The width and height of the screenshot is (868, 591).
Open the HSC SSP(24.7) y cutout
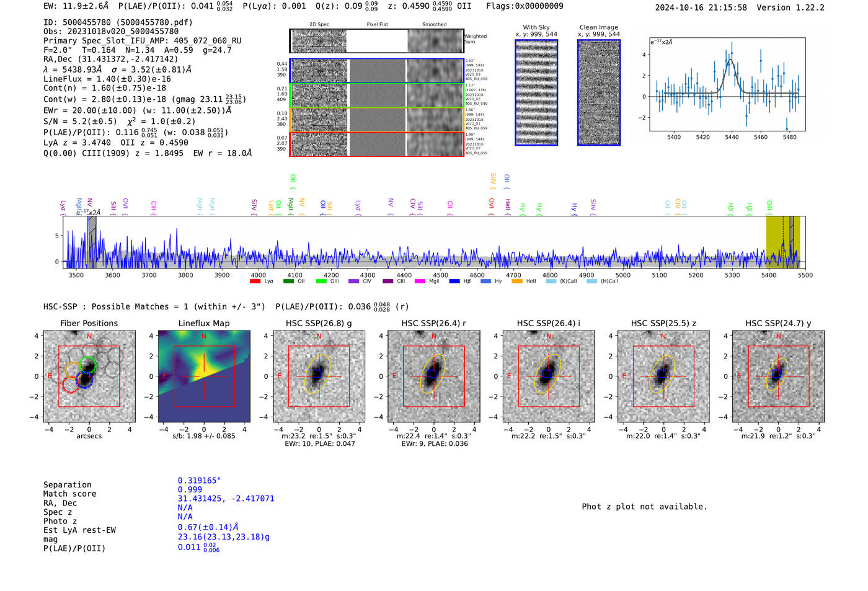(779, 376)
